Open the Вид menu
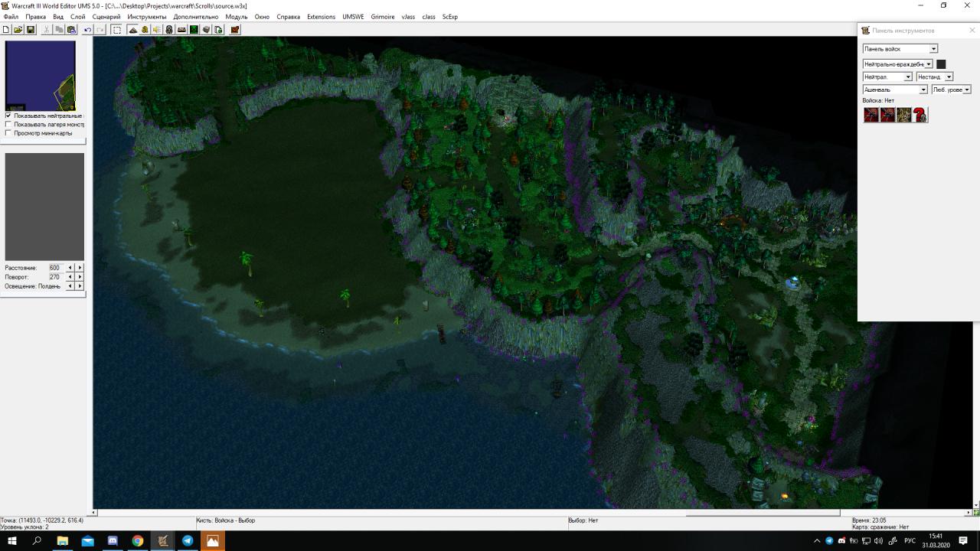 point(58,17)
